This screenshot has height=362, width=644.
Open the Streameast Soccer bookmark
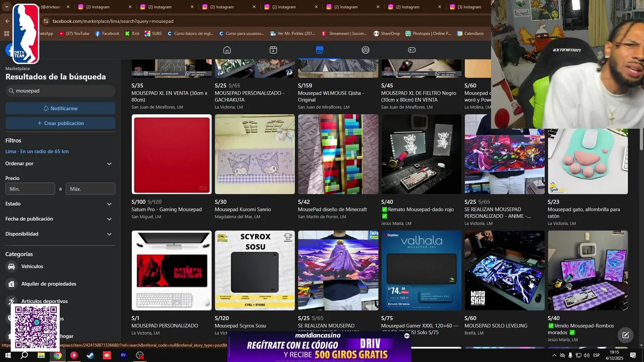pos(345,34)
